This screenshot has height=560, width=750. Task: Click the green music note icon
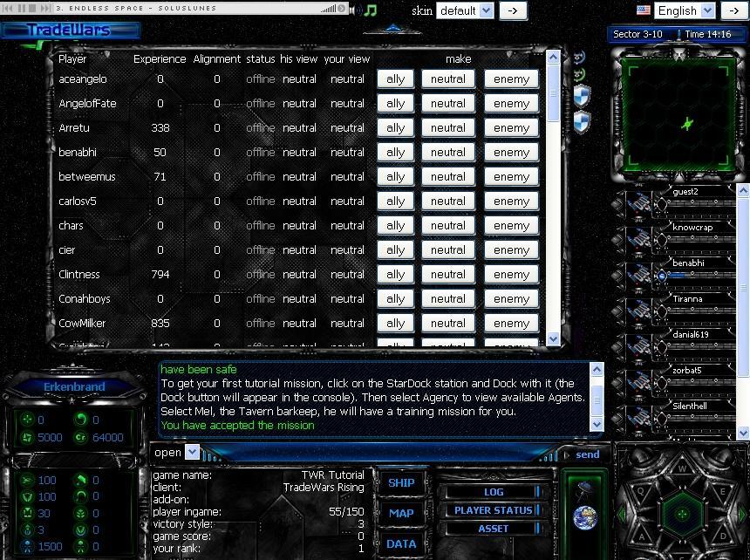click(x=372, y=10)
